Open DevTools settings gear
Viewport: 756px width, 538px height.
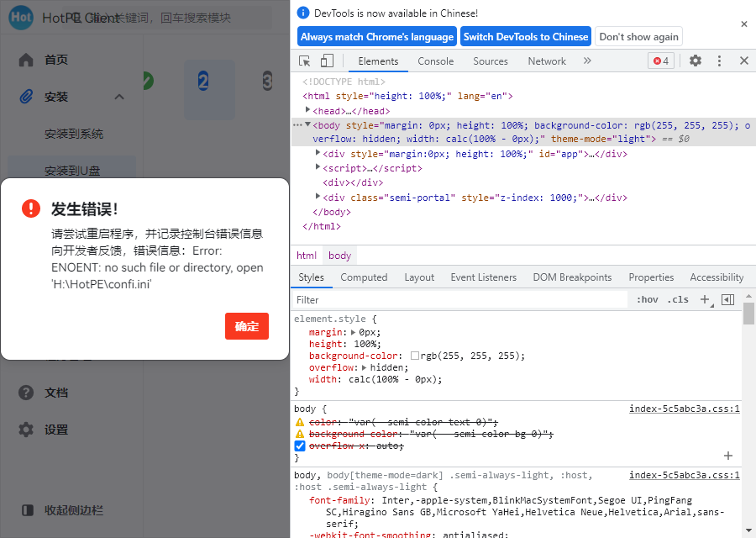pos(696,61)
